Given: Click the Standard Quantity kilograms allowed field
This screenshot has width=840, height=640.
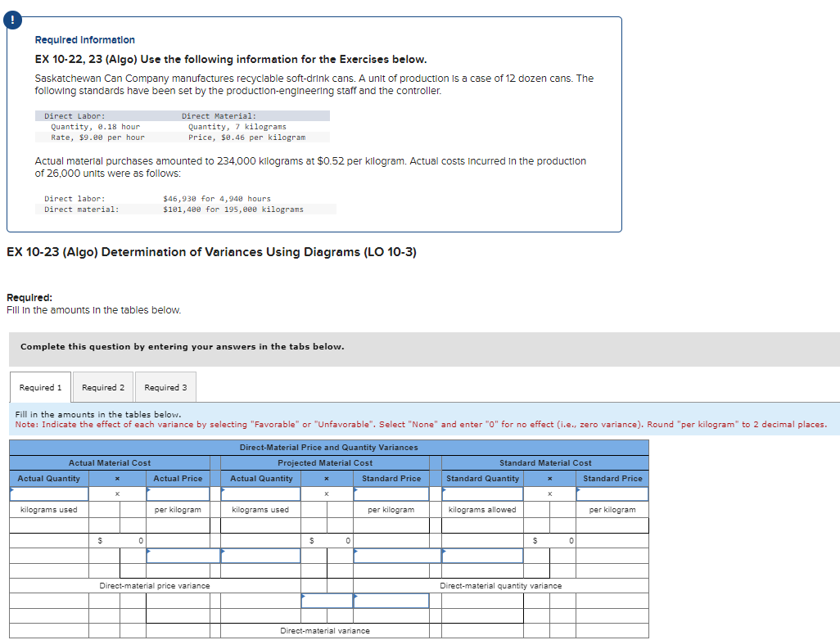Looking at the screenshot, I should (481, 494).
